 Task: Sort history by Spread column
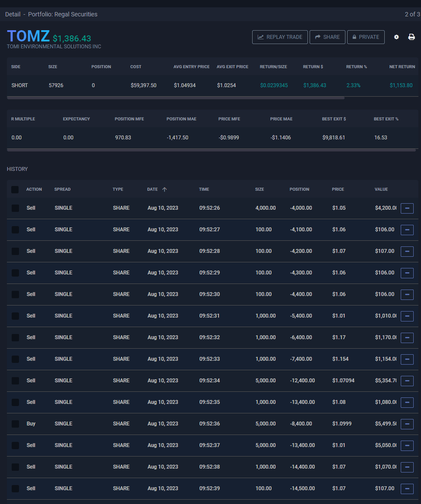point(62,189)
